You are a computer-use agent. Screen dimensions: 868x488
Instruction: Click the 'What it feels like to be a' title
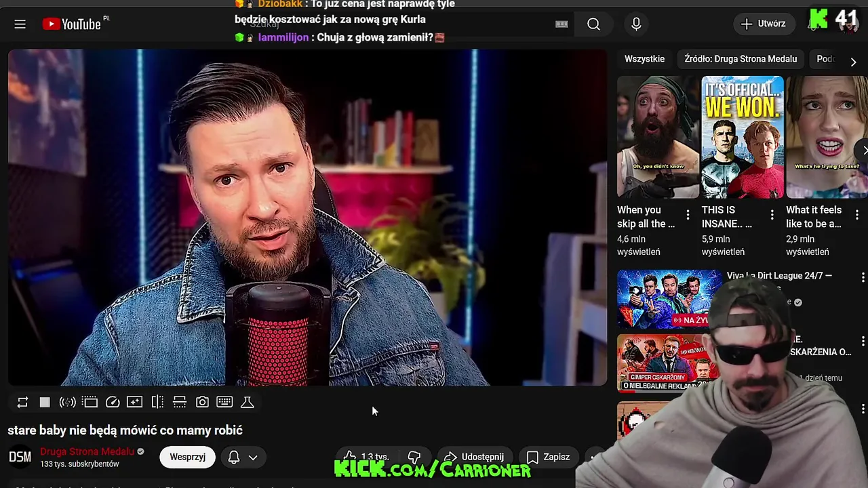click(x=814, y=217)
